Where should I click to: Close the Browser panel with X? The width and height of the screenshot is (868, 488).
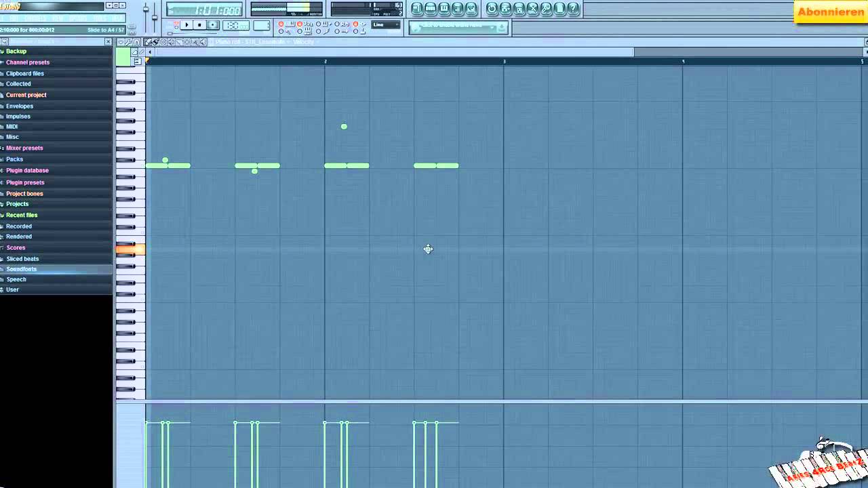pos(108,41)
